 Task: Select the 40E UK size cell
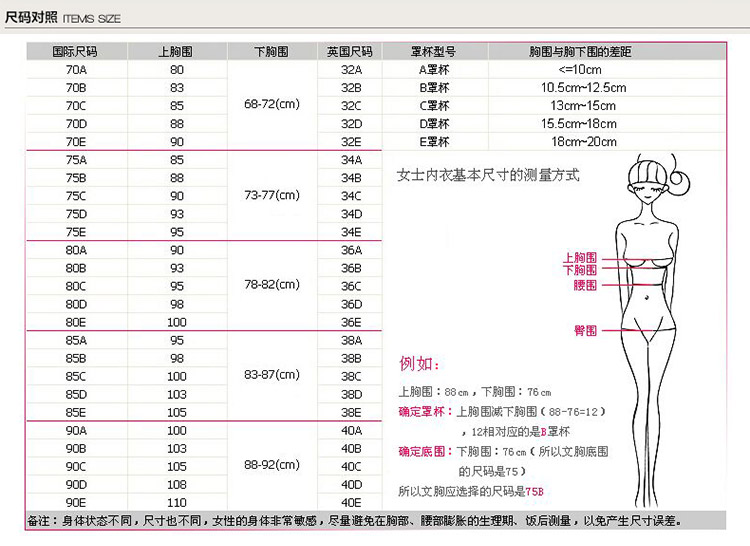tap(350, 502)
